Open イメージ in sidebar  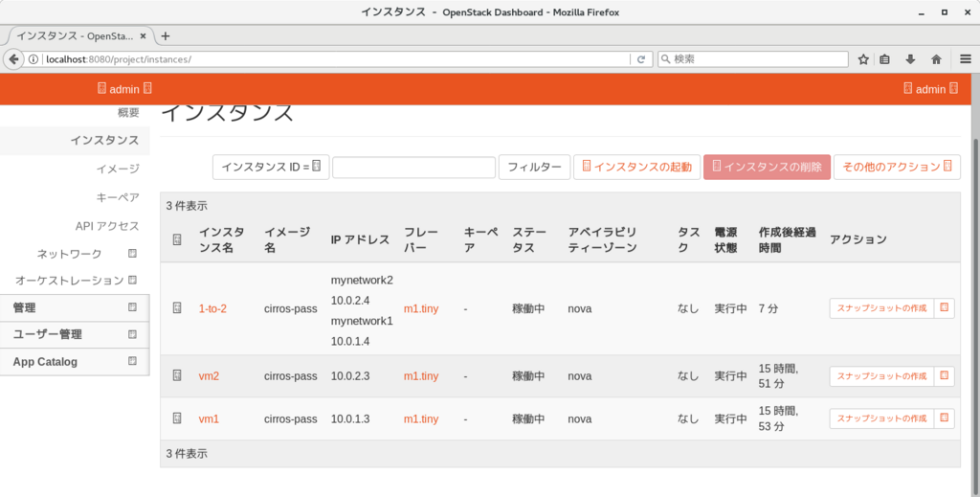tap(118, 169)
